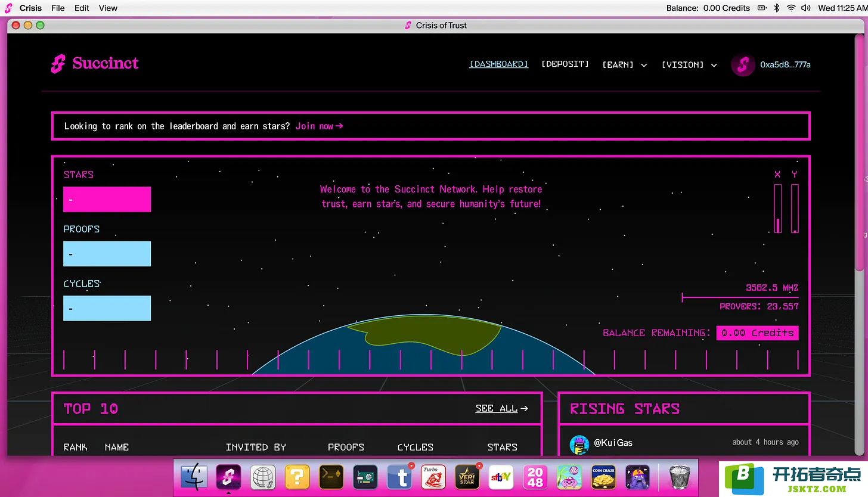Click the CYCLES column header in table
Screen dimensions: 868x497
coord(416,447)
